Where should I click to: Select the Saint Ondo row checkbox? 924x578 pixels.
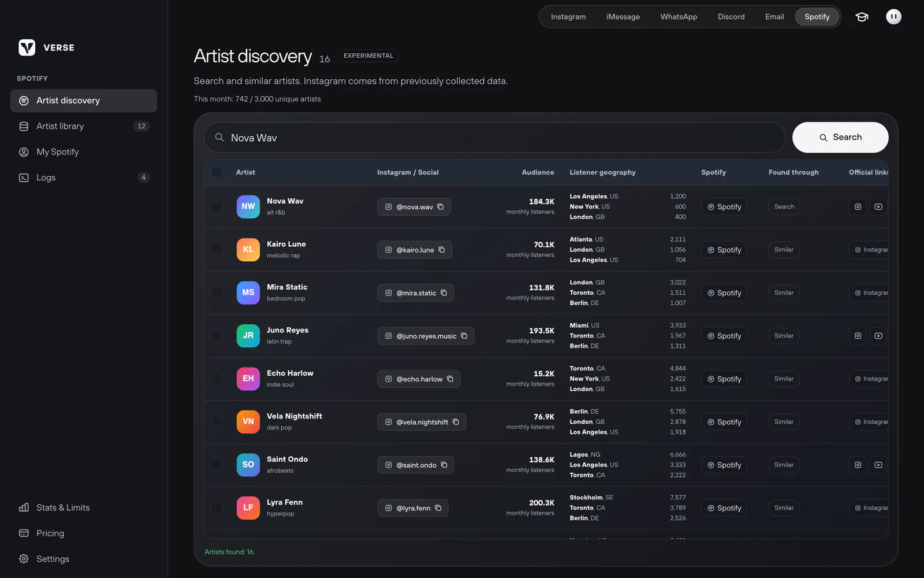217,465
